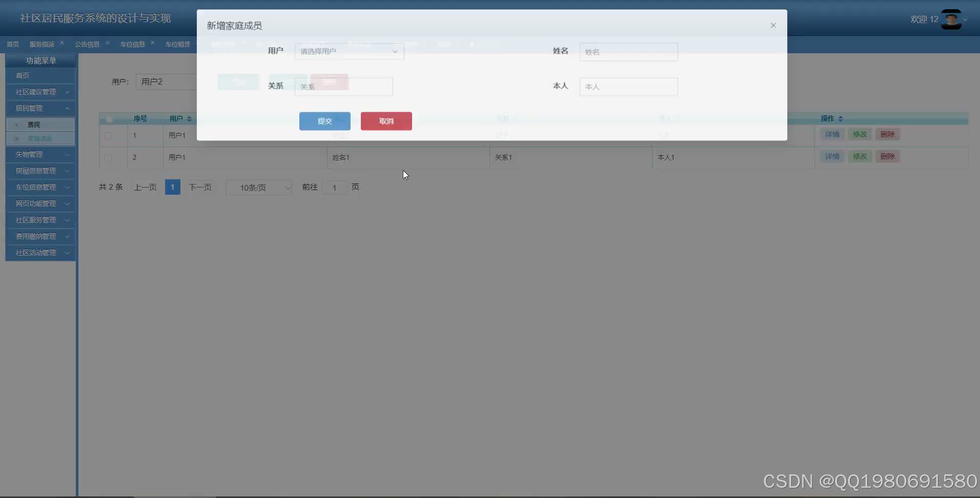Switch to the 首页 tab
Image resolution: width=980 pixels, height=498 pixels.
13,45
